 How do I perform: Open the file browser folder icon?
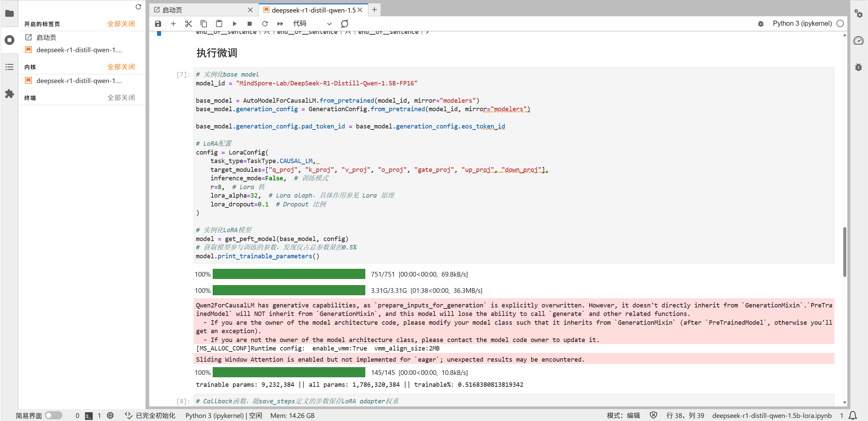9,14
